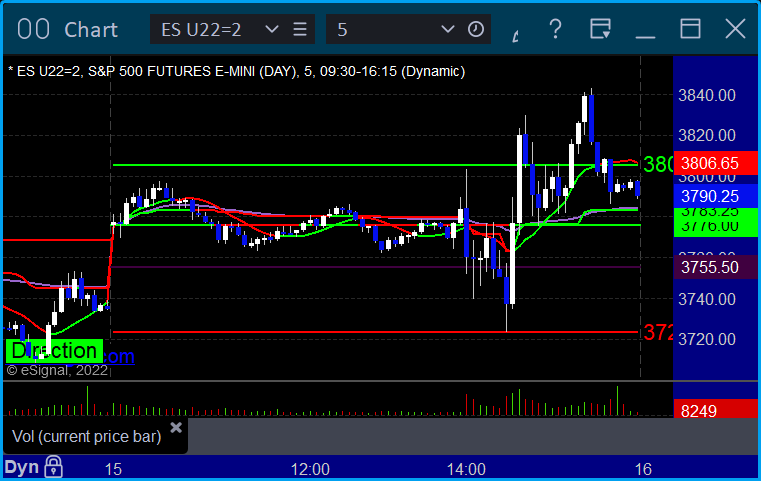
Task: Click the 3720.00 price axis label
Action: click(707, 339)
